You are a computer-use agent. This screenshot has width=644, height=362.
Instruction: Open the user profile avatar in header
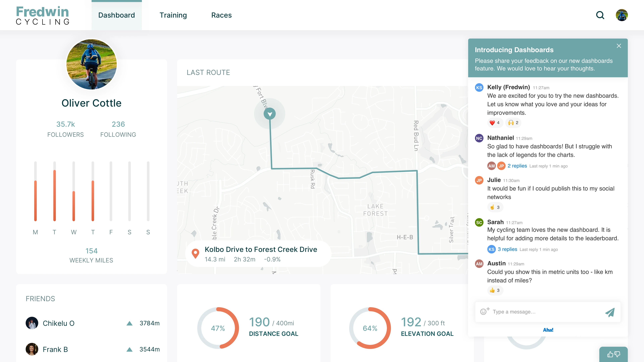(622, 15)
